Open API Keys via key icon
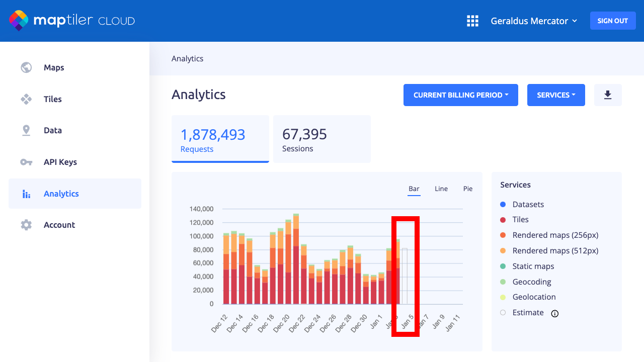This screenshot has height=362, width=644. click(26, 162)
